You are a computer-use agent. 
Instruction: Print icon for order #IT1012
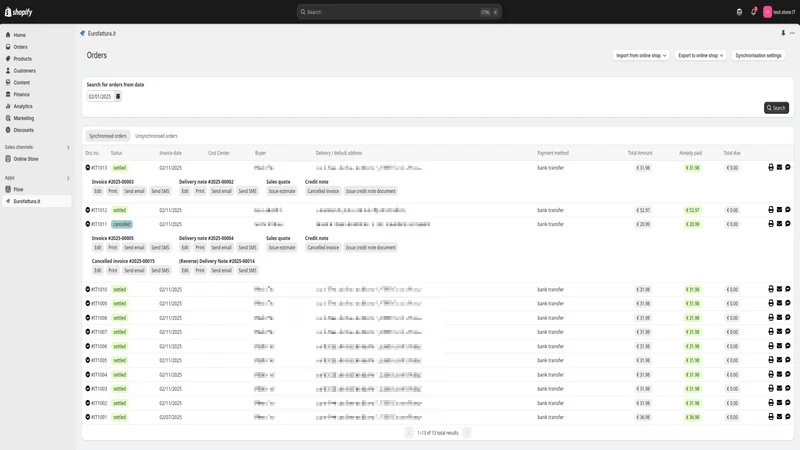pos(771,210)
